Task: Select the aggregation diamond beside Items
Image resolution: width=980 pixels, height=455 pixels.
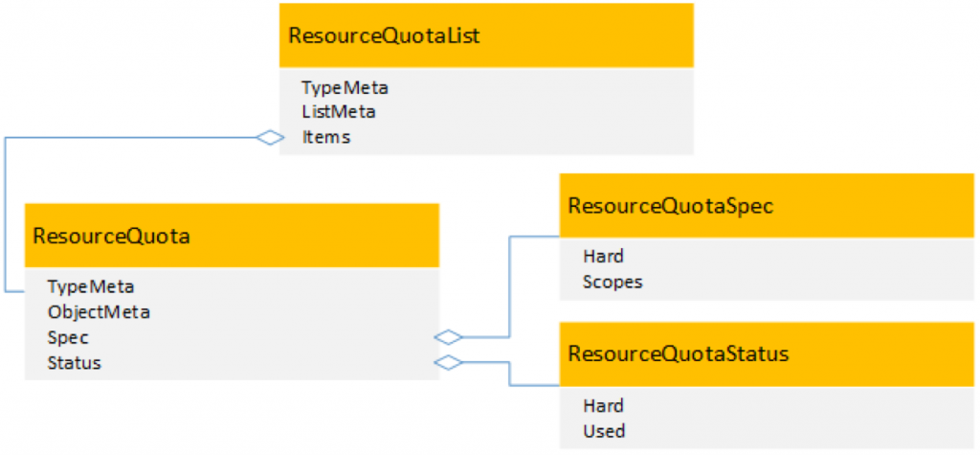Action: 270,138
